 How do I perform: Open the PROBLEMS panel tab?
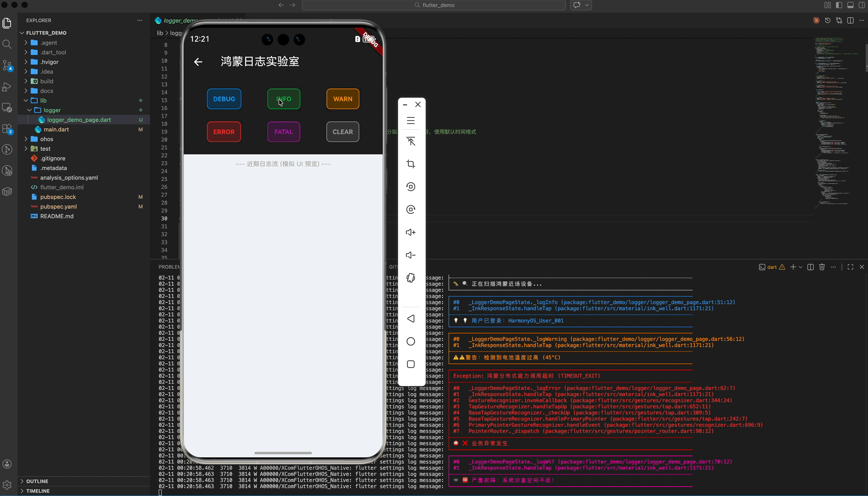169,267
